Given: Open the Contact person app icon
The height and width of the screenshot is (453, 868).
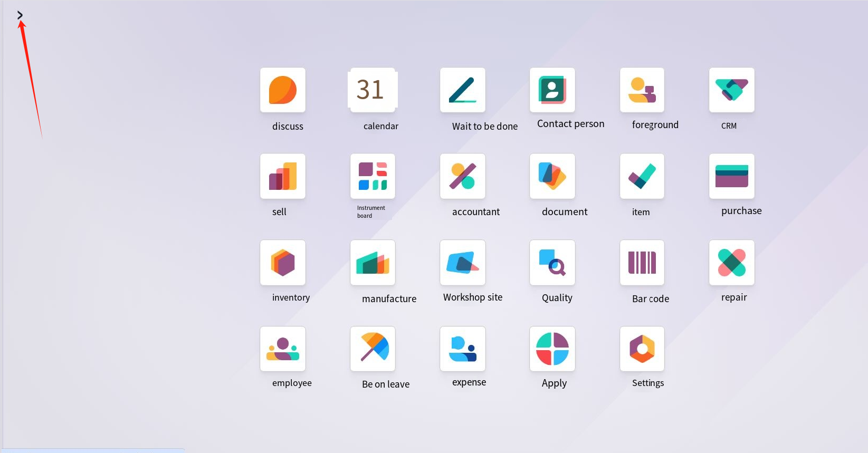Looking at the screenshot, I should 552,90.
